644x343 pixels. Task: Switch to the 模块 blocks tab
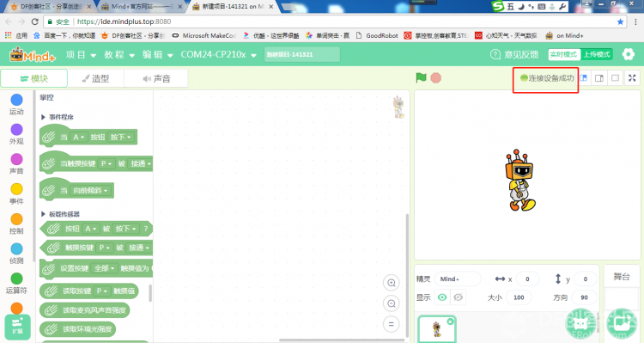[34, 78]
